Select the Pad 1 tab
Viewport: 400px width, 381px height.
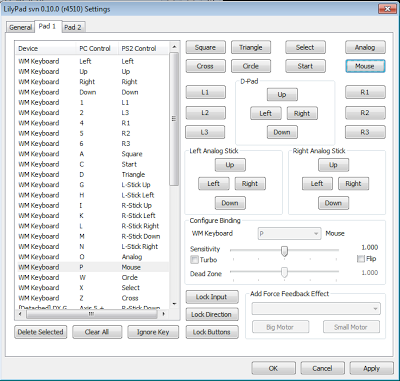47,26
